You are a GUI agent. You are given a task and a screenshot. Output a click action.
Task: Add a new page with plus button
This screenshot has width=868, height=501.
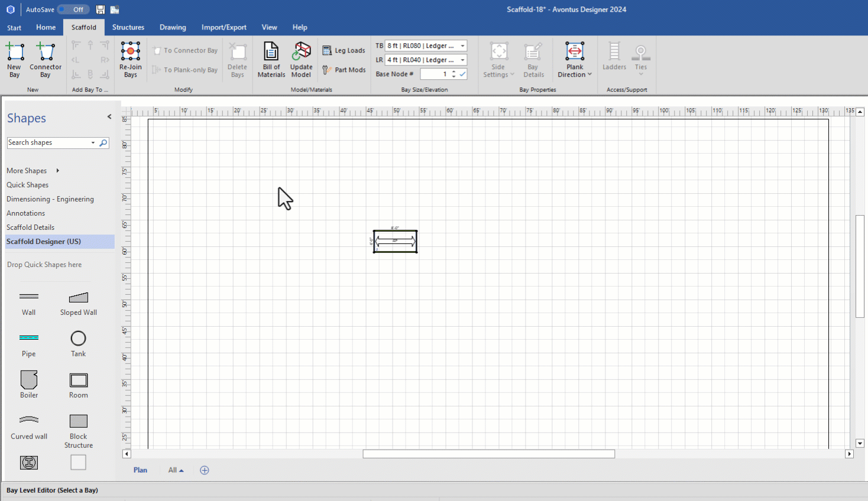tap(205, 470)
